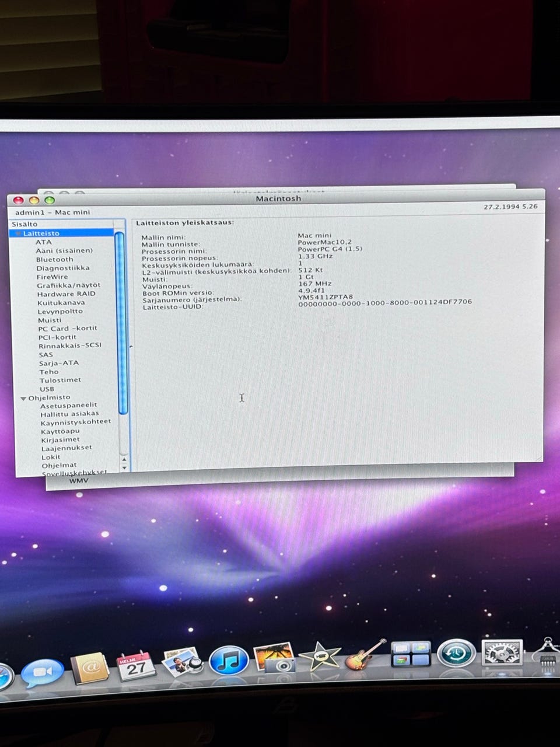Select Käyttöapu entry
Image resolution: width=560 pixels, height=747 pixels.
click(x=60, y=431)
